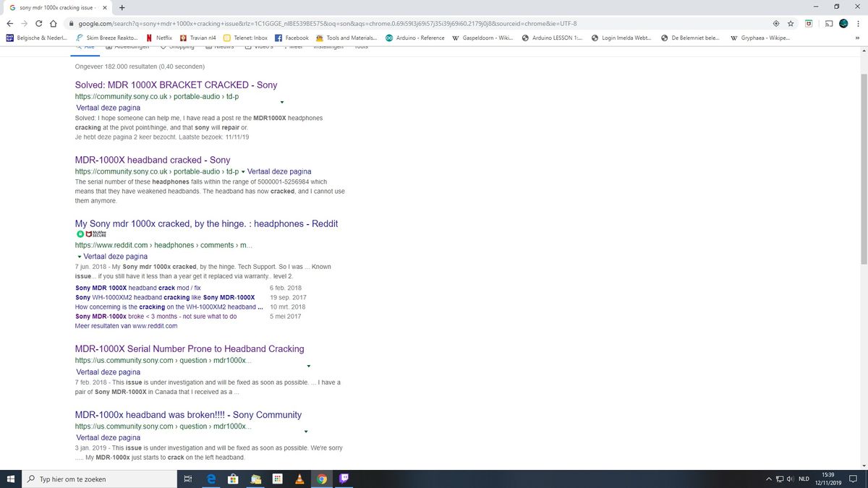Switch to Chrome in the taskbar
The width and height of the screenshot is (868, 488).
point(322,479)
